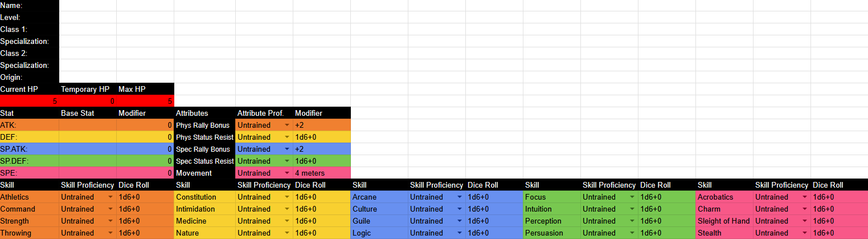Viewport: 868px width, 239px height.
Task: Select the red Current HP value cell
Action: (x=30, y=101)
